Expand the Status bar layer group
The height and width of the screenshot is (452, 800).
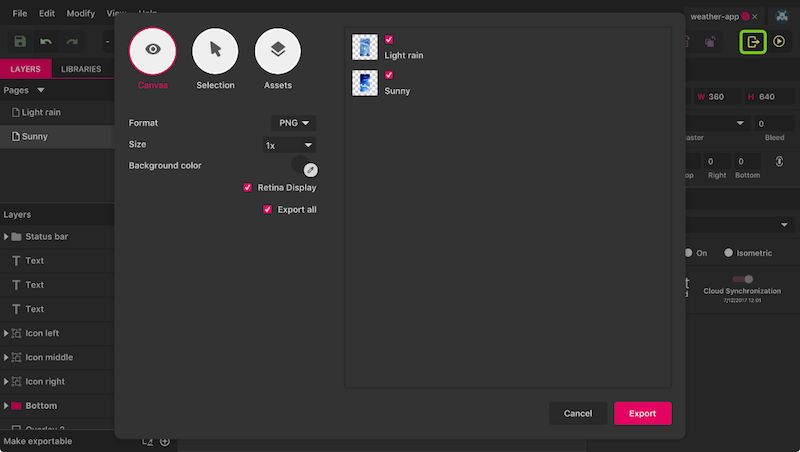7,237
